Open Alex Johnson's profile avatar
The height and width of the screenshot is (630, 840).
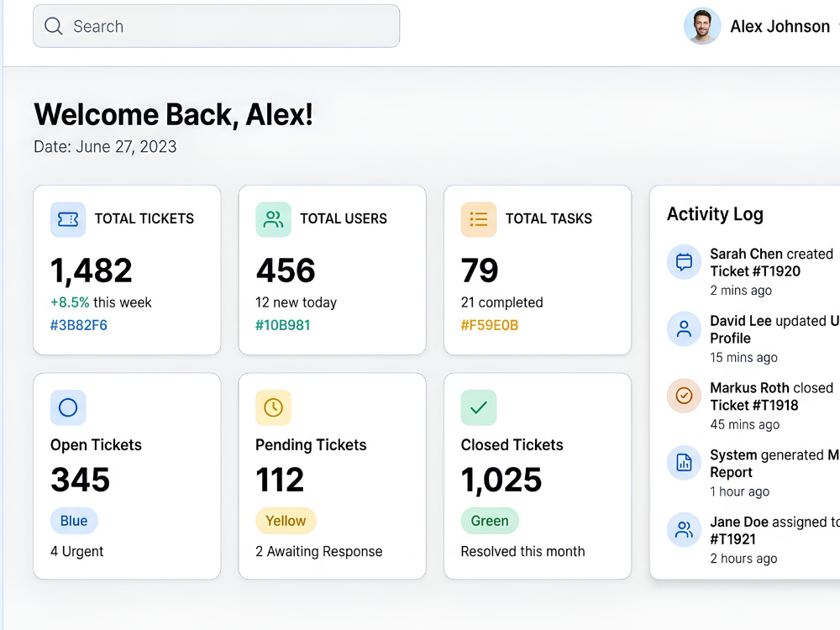tap(702, 26)
